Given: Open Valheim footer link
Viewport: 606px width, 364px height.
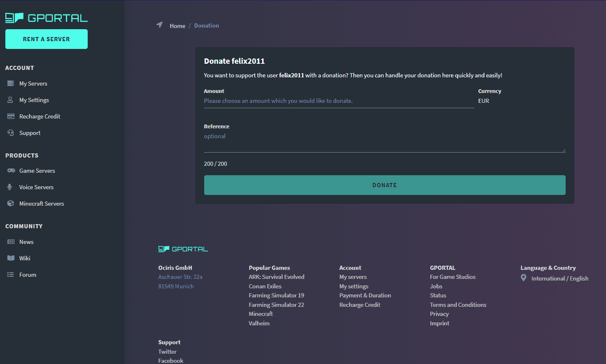Looking at the screenshot, I should [259, 323].
